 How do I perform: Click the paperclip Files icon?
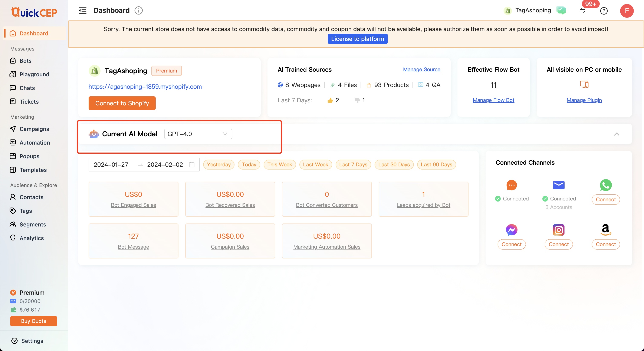coord(332,85)
